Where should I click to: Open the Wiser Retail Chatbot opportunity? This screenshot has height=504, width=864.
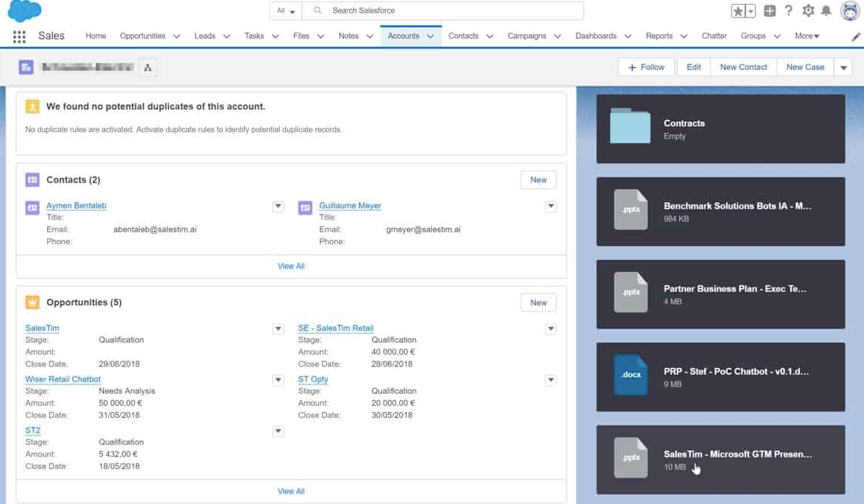point(63,379)
